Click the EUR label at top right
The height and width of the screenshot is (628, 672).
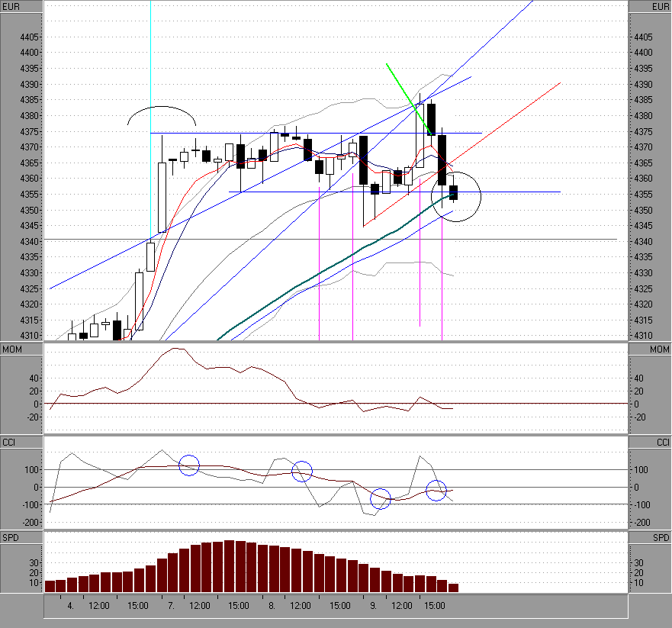pos(661,6)
